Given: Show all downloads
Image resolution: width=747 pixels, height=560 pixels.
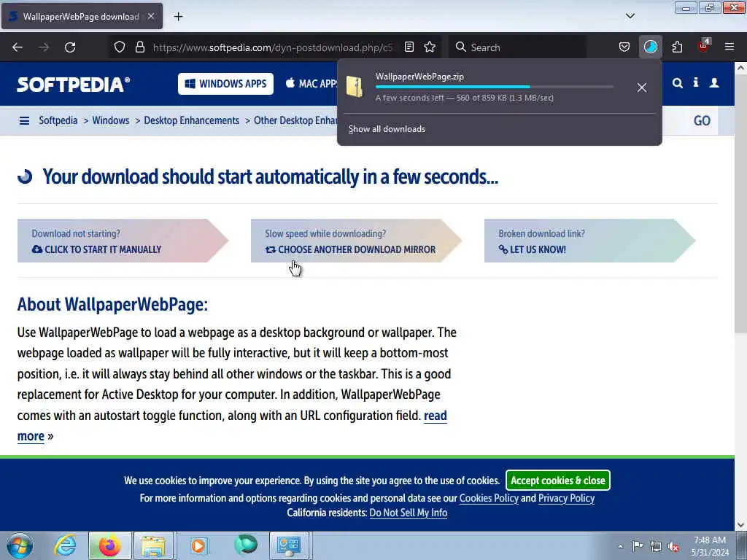Looking at the screenshot, I should [387, 129].
